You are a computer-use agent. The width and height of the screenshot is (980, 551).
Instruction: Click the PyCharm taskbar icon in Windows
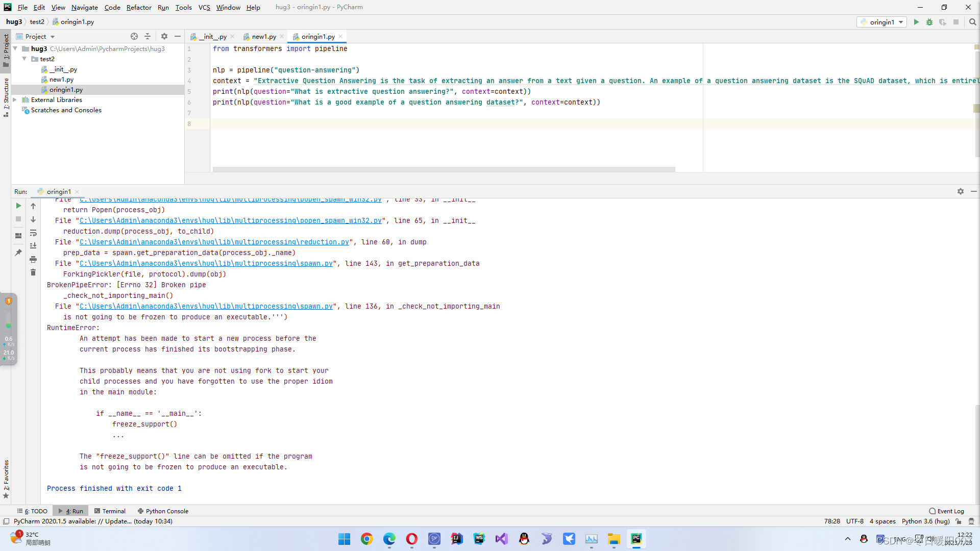[635, 538]
